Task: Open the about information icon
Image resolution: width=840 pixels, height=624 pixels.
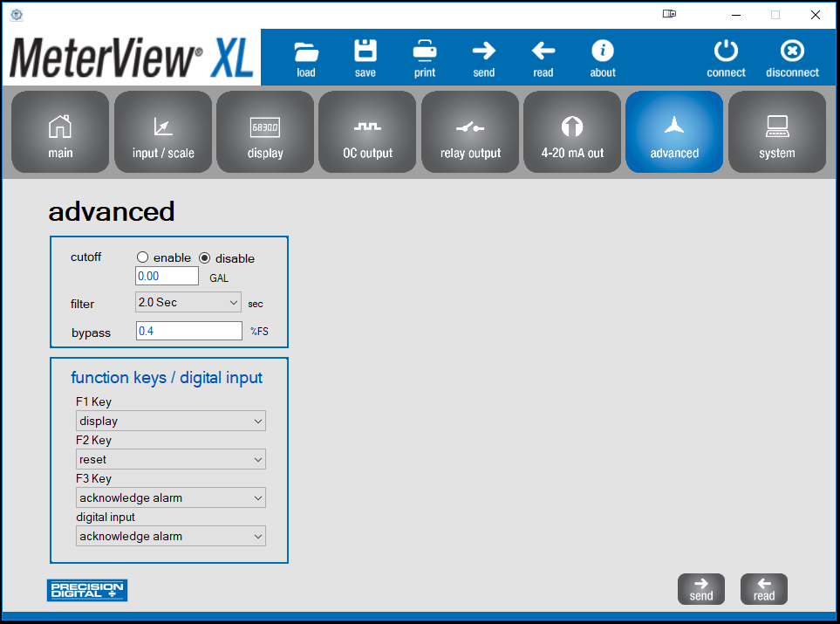Action: [x=603, y=58]
